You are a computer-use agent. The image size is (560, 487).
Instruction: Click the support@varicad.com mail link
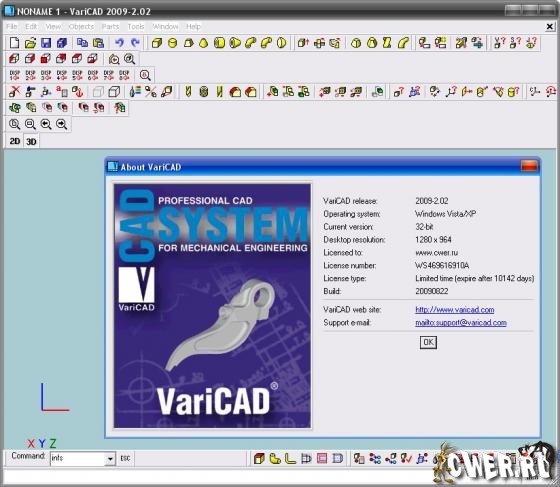(461, 322)
